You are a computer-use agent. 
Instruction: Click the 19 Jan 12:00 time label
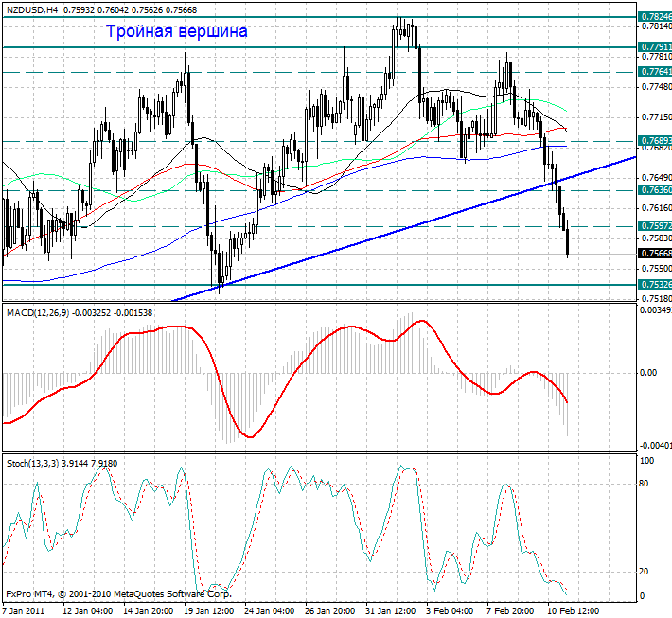click(x=209, y=610)
